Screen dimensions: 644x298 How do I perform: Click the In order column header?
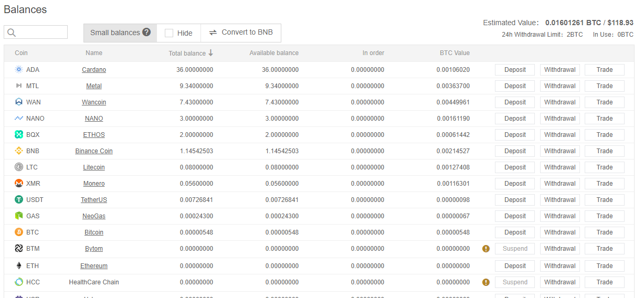(x=373, y=53)
